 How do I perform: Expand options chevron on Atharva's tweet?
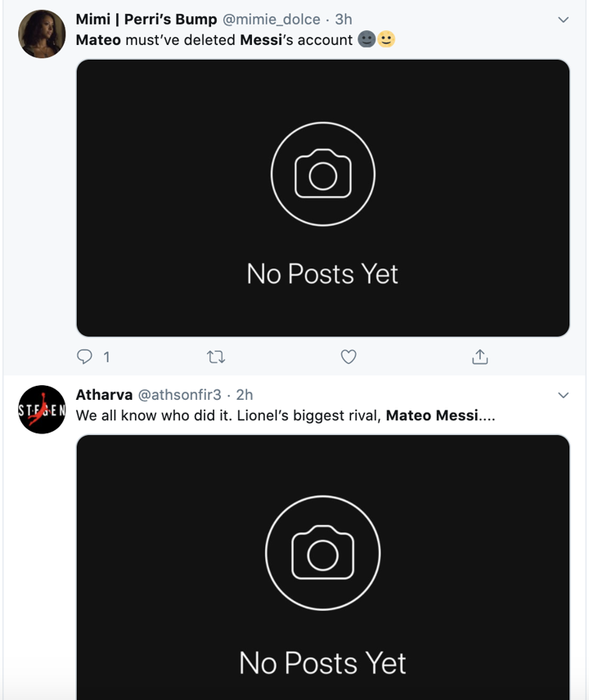(563, 395)
